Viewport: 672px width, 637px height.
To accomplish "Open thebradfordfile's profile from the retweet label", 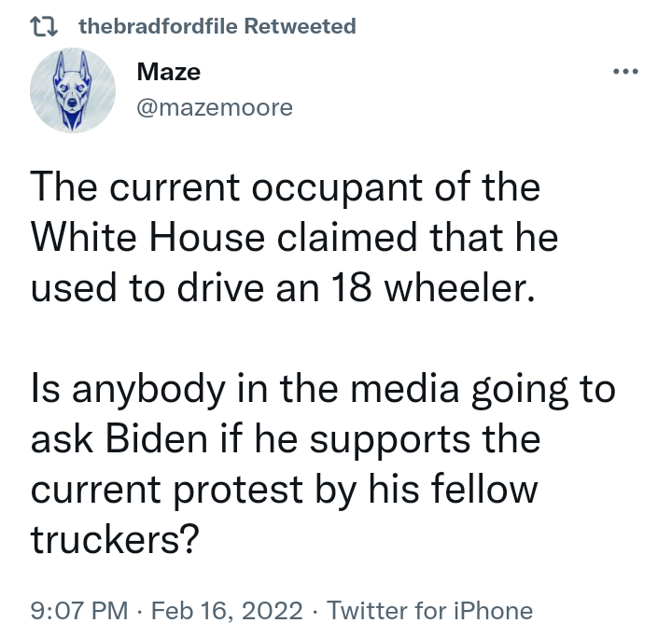I will [158, 26].
